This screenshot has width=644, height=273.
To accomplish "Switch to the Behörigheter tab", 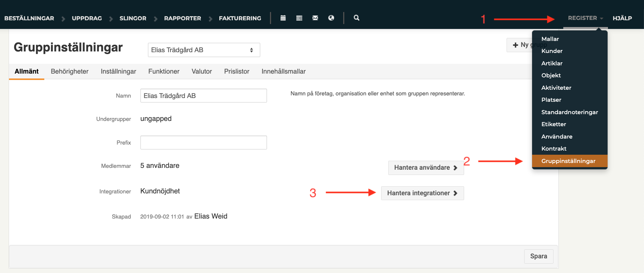I will click(x=69, y=71).
